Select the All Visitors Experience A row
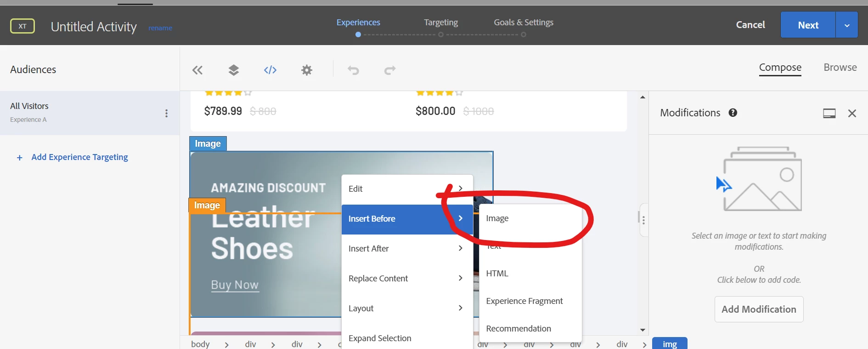 90,113
